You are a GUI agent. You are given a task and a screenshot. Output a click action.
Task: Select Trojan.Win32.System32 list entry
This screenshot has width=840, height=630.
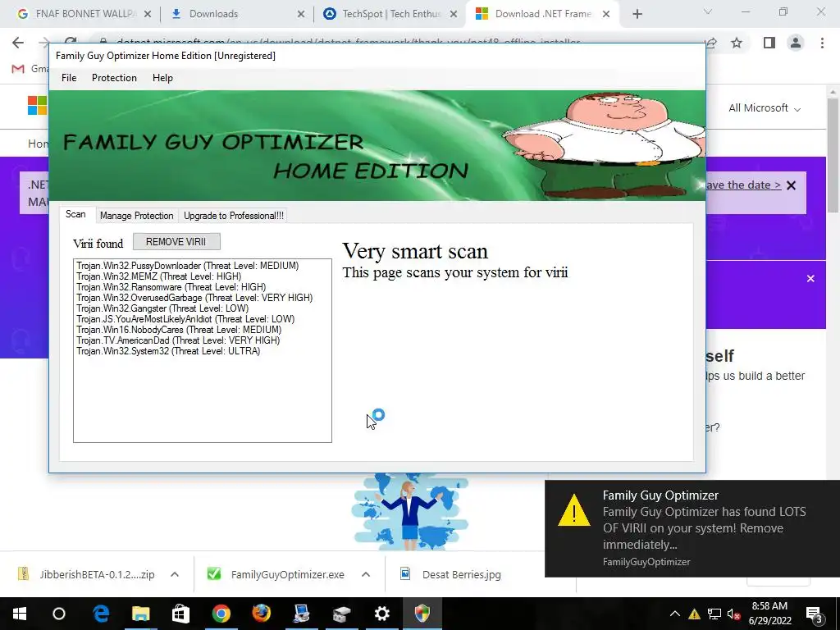tap(168, 351)
